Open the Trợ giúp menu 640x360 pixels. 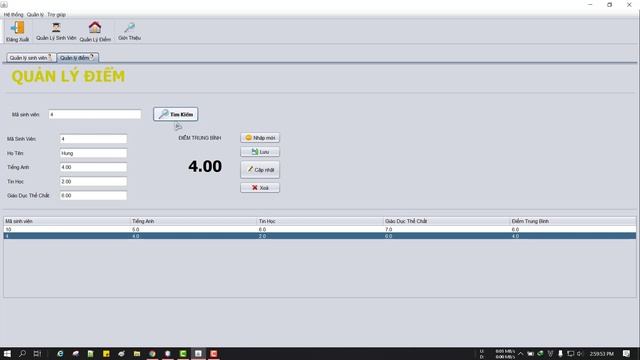click(56, 14)
